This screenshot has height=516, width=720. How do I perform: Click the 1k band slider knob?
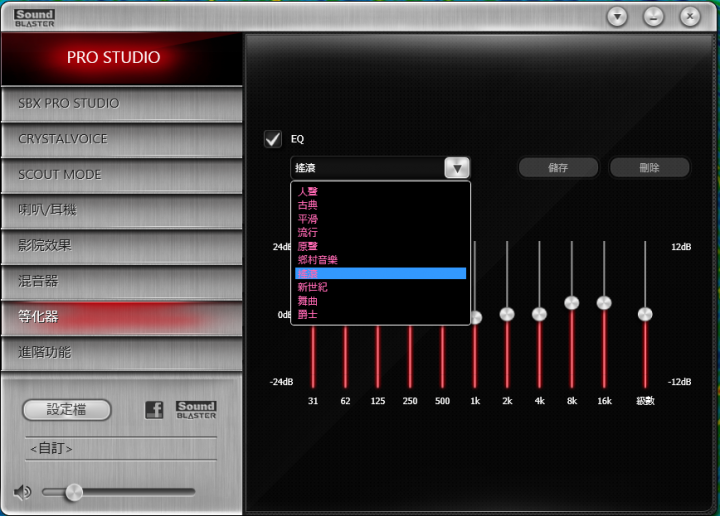475,317
